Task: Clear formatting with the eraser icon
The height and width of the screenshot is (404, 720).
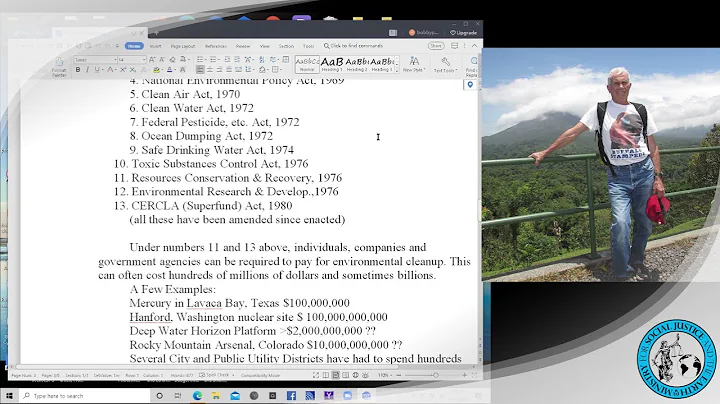Action: pyautogui.click(x=172, y=60)
